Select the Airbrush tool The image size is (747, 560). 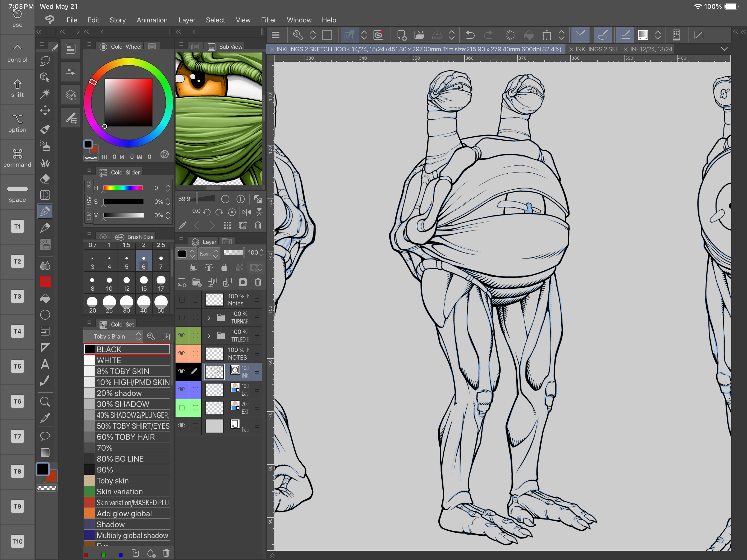coord(45,146)
